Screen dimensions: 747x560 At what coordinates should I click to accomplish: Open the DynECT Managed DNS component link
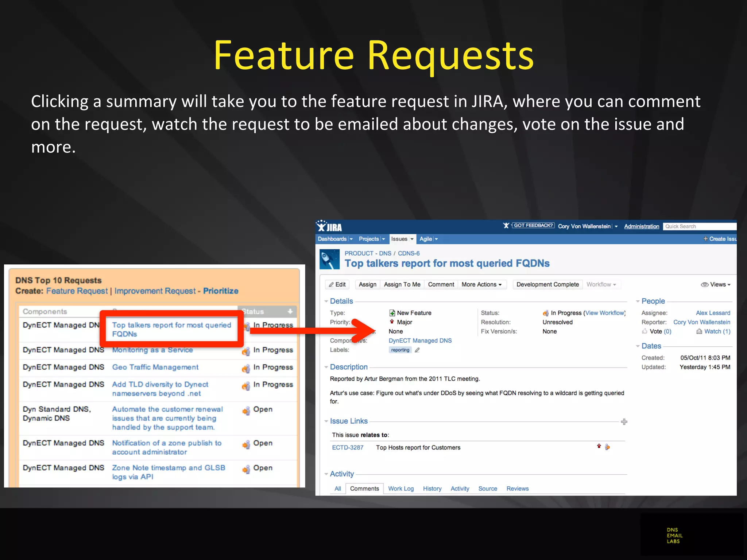pyautogui.click(x=420, y=341)
